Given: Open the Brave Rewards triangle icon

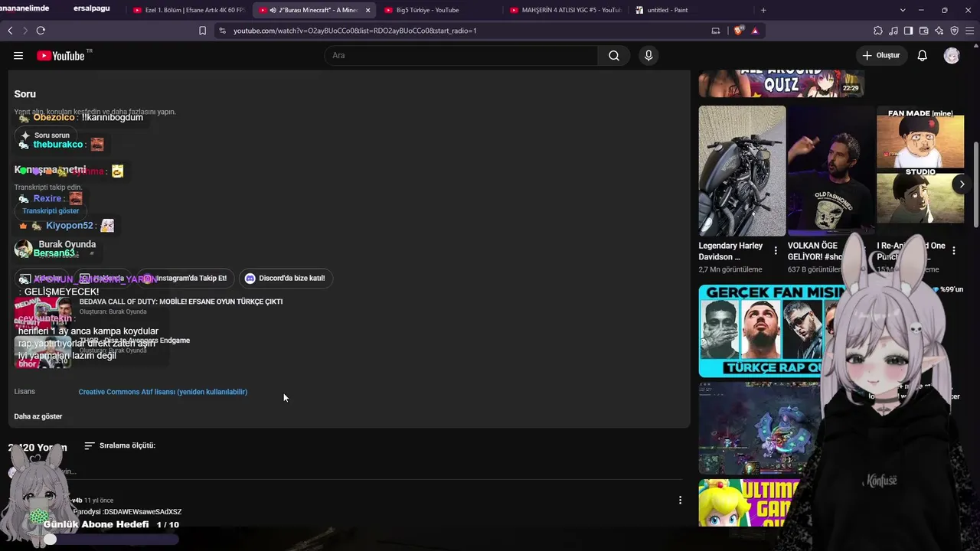Looking at the screenshot, I should (x=755, y=31).
